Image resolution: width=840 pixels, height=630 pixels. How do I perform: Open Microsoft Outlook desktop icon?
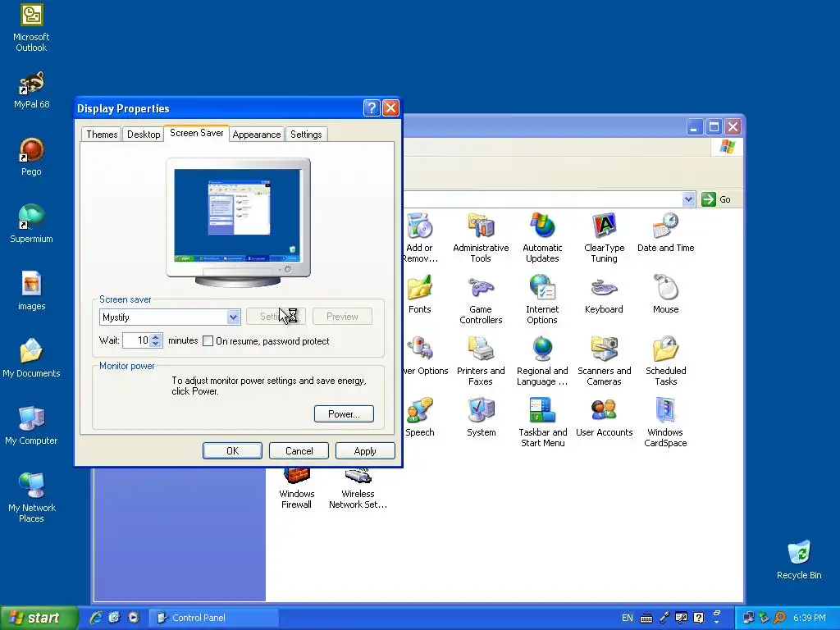(x=32, y=27)
